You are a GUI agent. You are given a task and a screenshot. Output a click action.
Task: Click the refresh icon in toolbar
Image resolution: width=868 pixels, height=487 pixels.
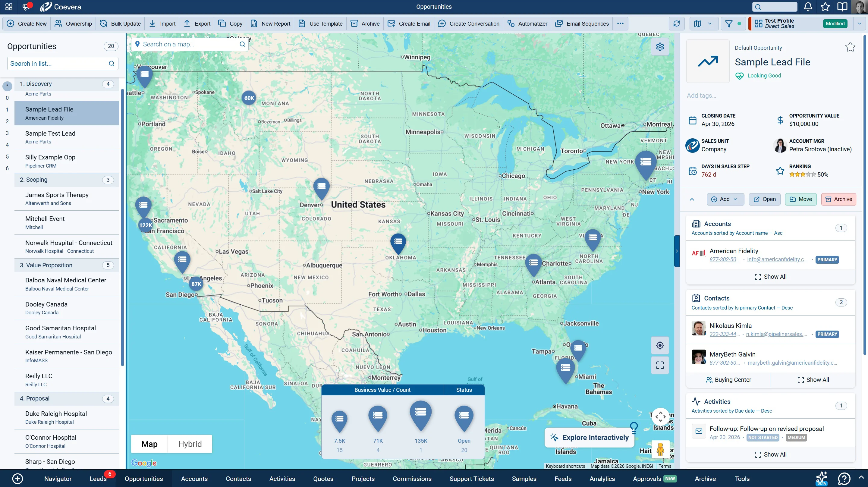pos(677,24)
